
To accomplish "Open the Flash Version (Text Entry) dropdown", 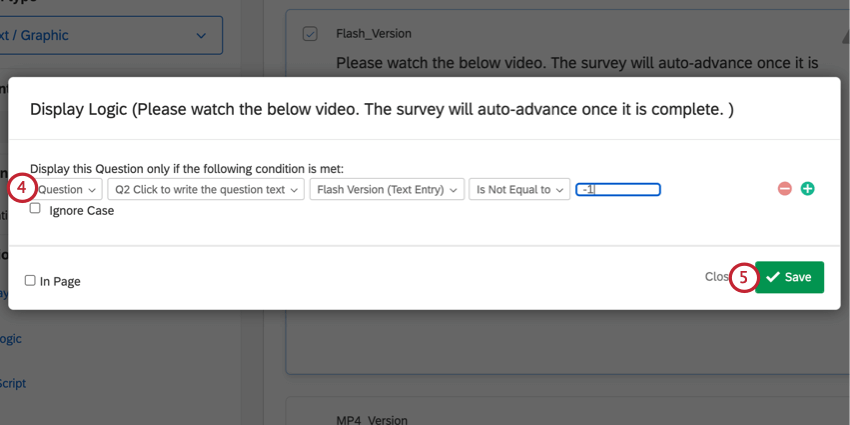I will pos(387,189).
